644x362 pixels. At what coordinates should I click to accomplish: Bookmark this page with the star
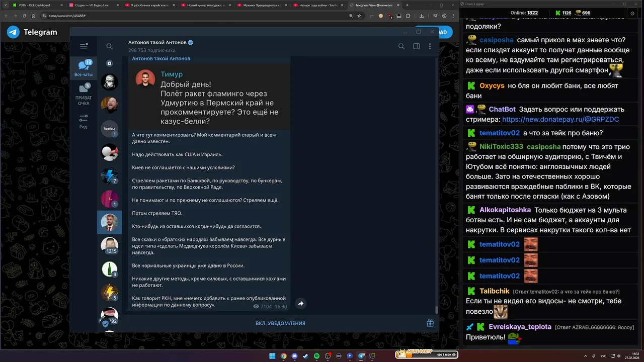pos(359,16)
